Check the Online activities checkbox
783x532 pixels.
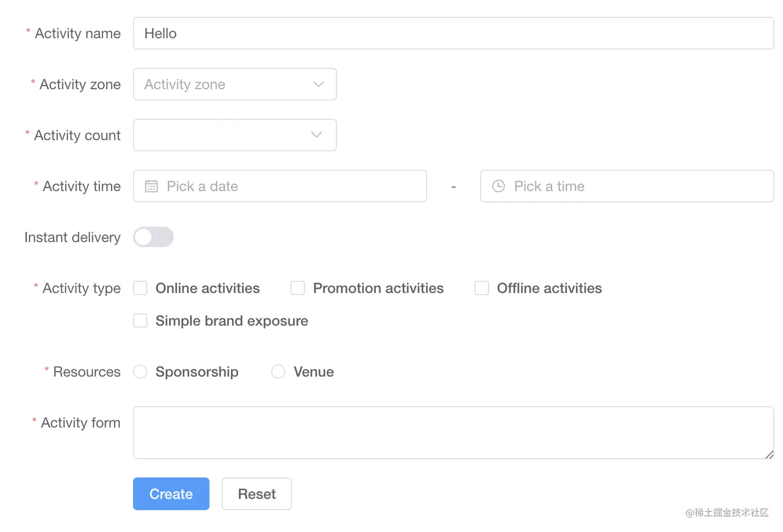click(140, 288)
